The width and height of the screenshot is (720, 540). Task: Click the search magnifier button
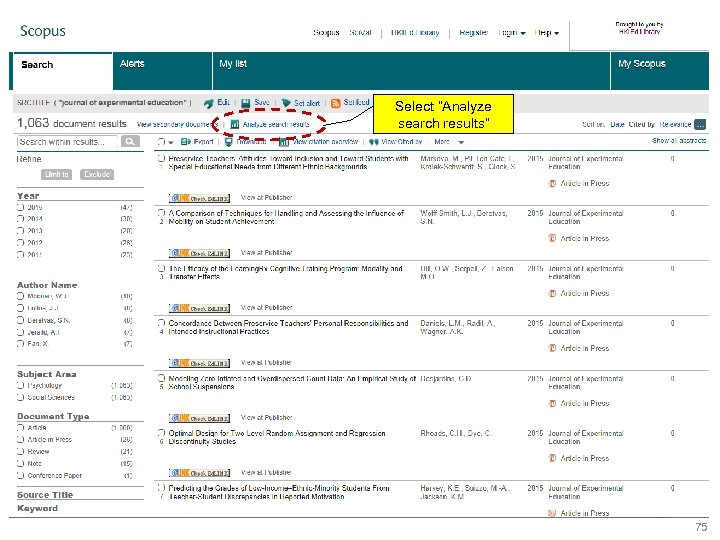pos(130,141)
